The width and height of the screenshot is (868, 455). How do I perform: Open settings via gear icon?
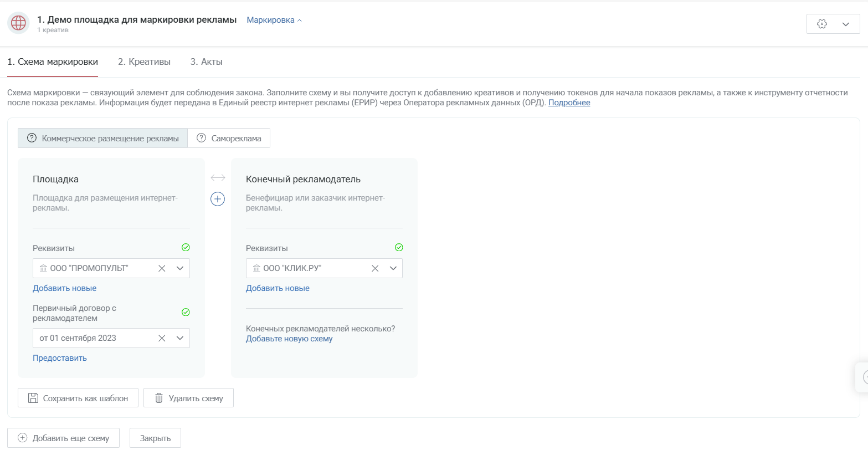coord(822,24)
